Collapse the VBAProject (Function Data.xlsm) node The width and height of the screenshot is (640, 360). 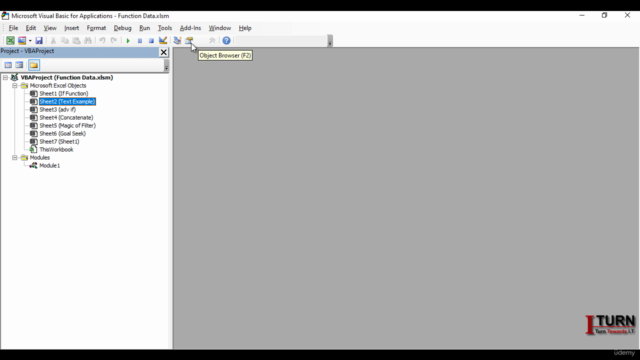pos(5,78)
